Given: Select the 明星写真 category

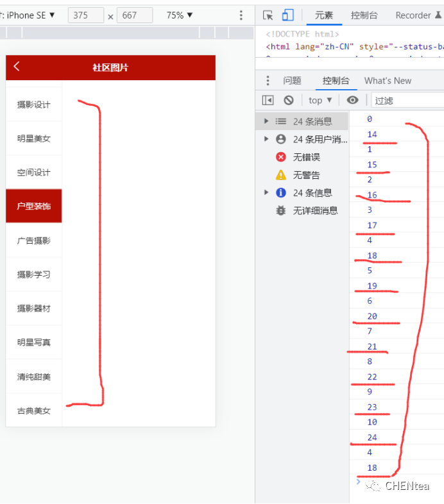Looking at the screenshot, I should point(34,342).
